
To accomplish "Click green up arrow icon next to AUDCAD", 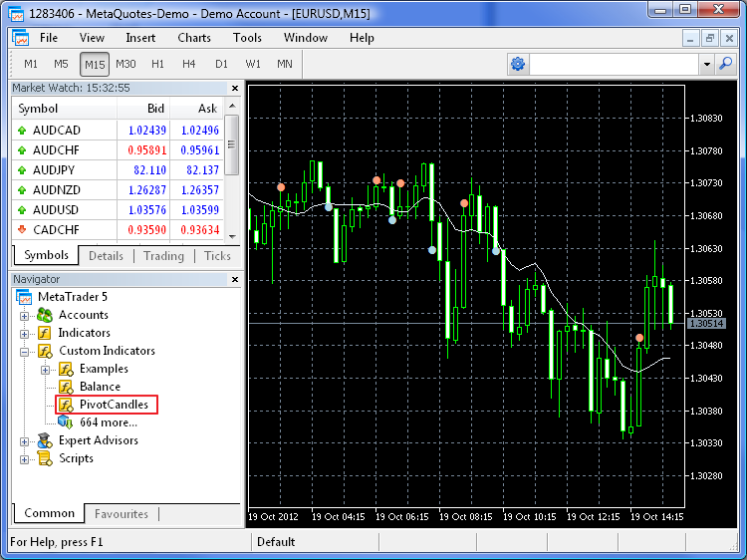I will coord(22,131).
